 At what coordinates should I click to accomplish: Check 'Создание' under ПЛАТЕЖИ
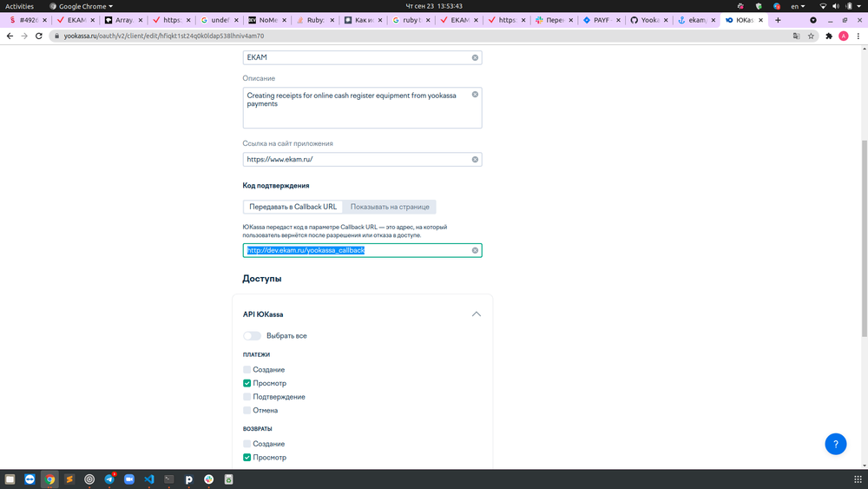tap(247, 370)
